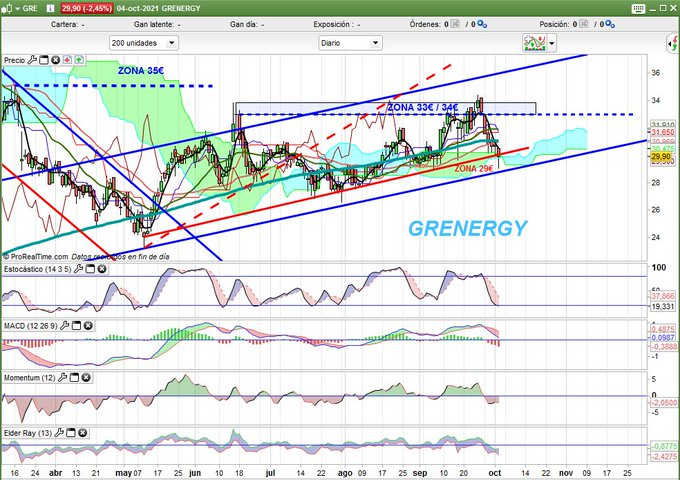Open the dropdown arrow before GRE ticker
This screenshot has width=680, height=480.
18,8
